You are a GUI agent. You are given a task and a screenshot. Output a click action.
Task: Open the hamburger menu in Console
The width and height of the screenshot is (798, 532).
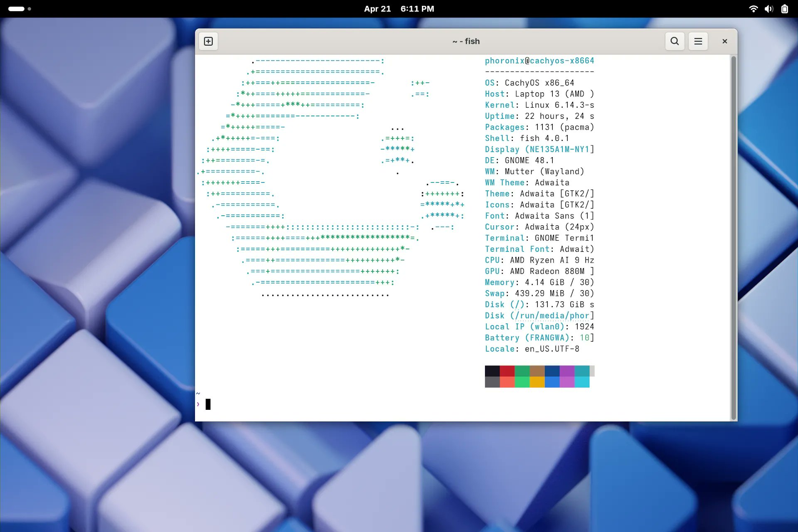pyautogui.click(x=698, y=41)
